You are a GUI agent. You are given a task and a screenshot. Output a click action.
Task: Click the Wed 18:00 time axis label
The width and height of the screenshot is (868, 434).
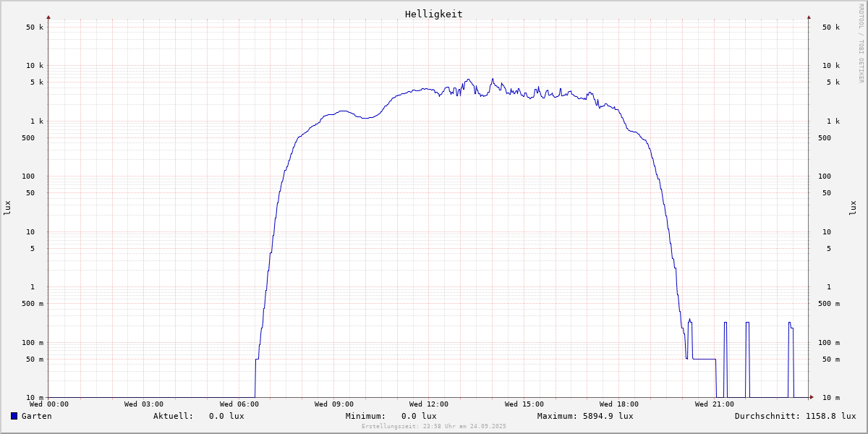(619, 404)
